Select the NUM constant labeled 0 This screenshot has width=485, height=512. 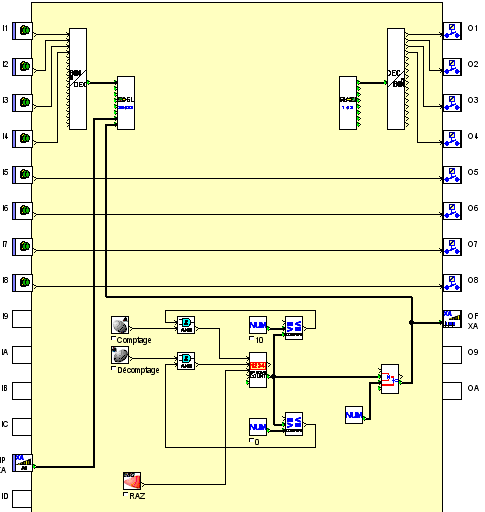click(x=258, y=427)
